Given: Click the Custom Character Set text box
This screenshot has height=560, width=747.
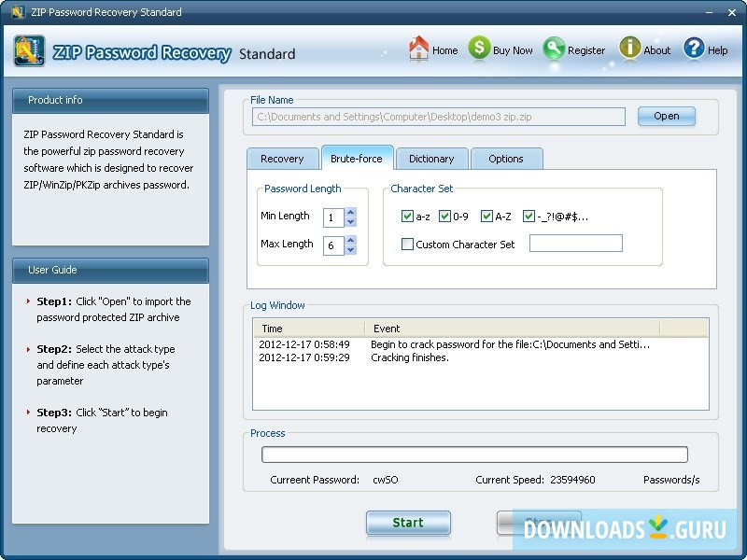Looking at the screenshot, I should (x=575, y=244).
